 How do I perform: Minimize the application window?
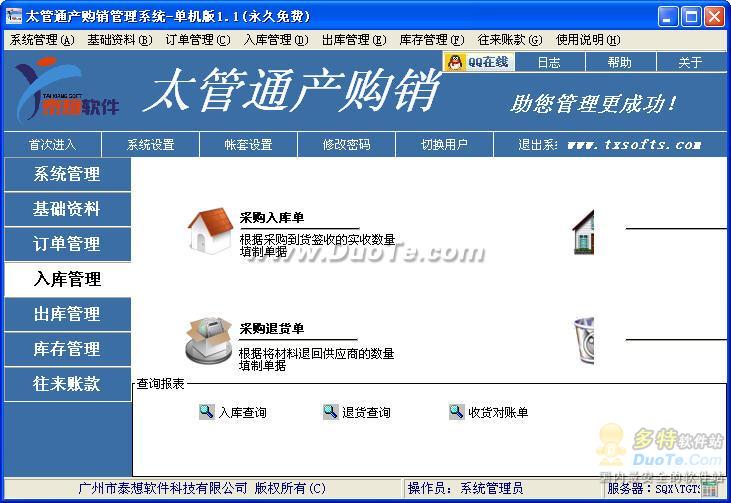(x=668, y=16)
